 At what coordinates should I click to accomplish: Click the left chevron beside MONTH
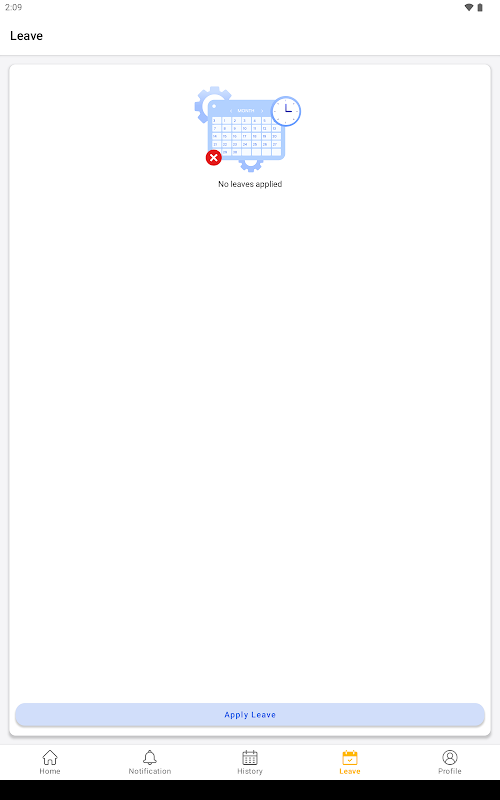(231, 111)
